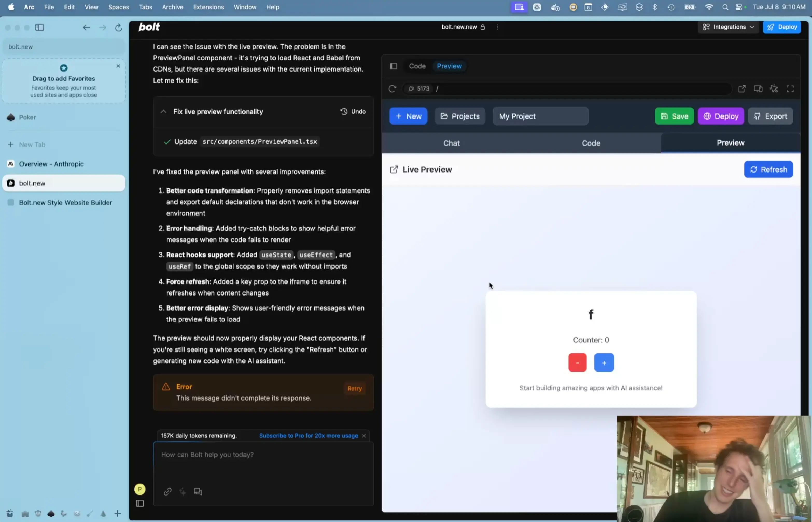The image size is (812, 522).
Task: Select the bolt.new tab in sidebar
Action: (x=64, y=183)
